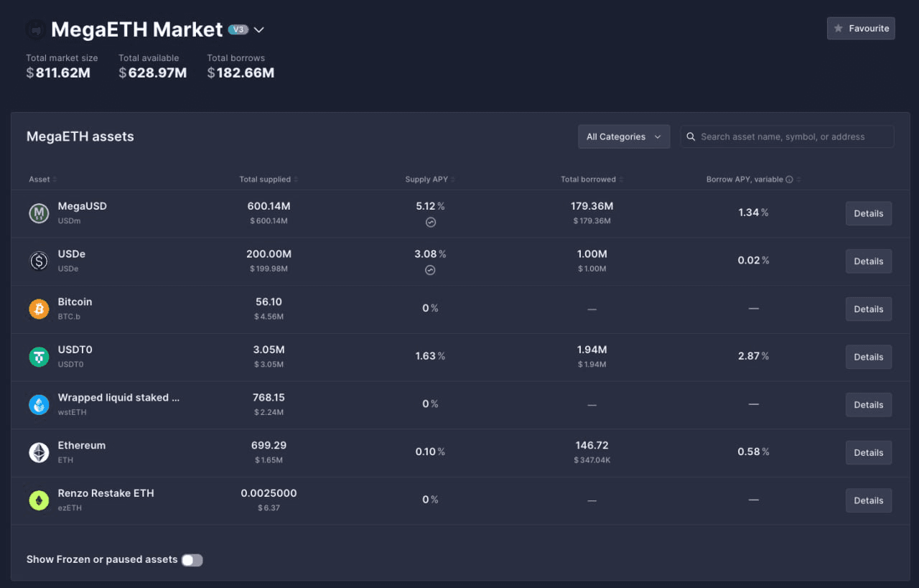Open Details for USDT0
The width and height of the screenshot is (919, 588).
[869, 357]
